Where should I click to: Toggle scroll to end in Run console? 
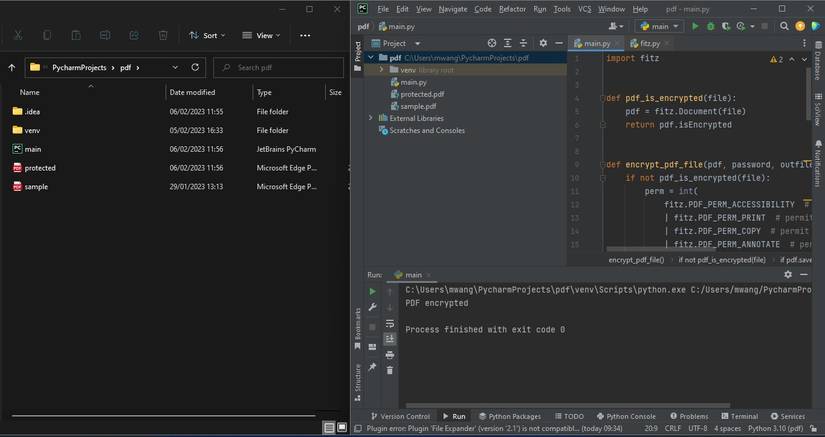pyautogui.click(x=389, y=339)
